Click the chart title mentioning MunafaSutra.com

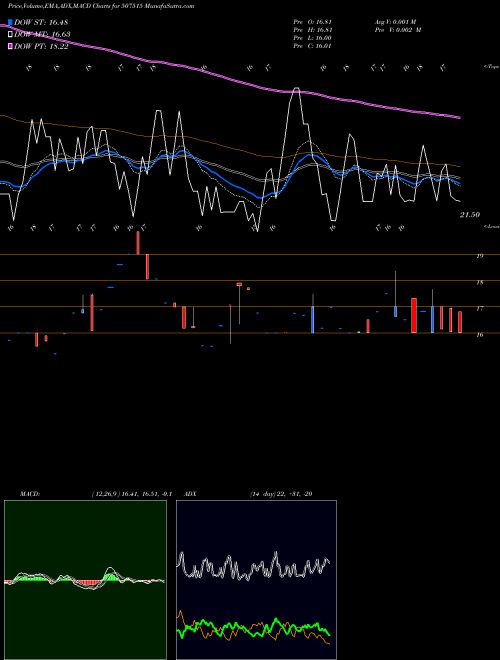(x=101, y=7)
